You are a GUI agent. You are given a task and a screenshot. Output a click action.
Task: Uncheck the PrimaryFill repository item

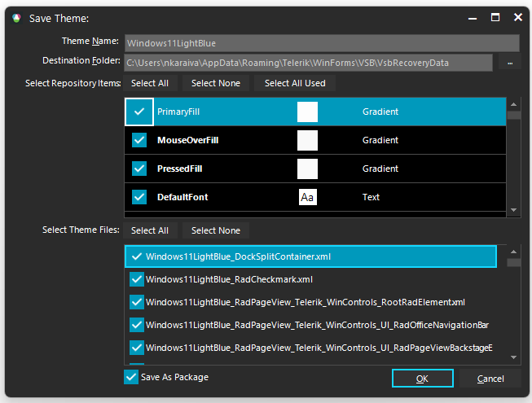coord(139,112)
